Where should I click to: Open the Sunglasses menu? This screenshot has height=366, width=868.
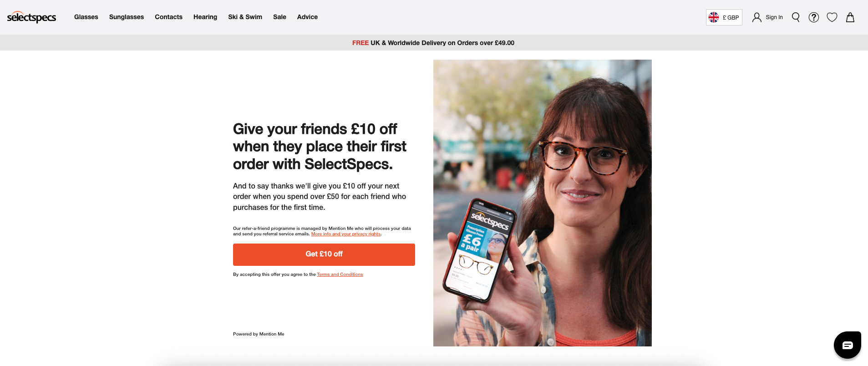[x=127, y=17]
